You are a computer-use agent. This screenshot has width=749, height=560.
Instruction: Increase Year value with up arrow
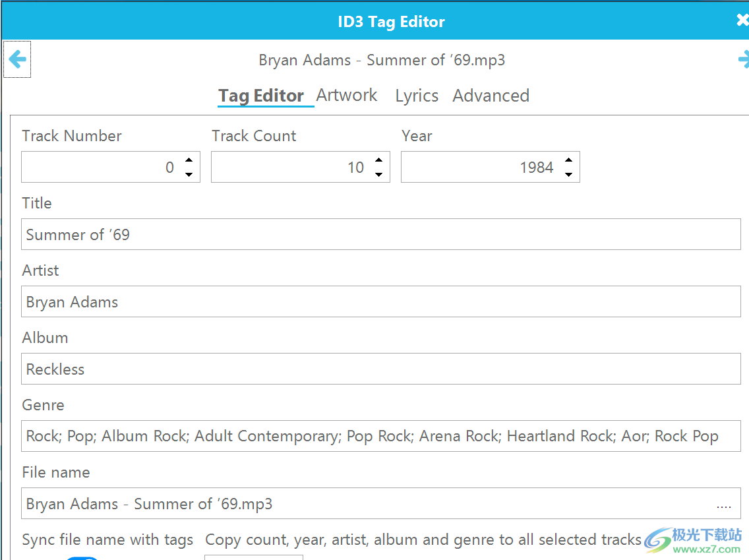[x=568, y=160]
